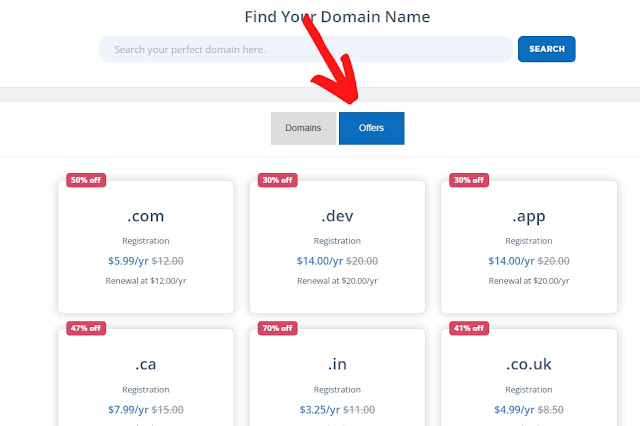Click the struck-through $11.00 price
640x426 pixels.
pos(359,410)
